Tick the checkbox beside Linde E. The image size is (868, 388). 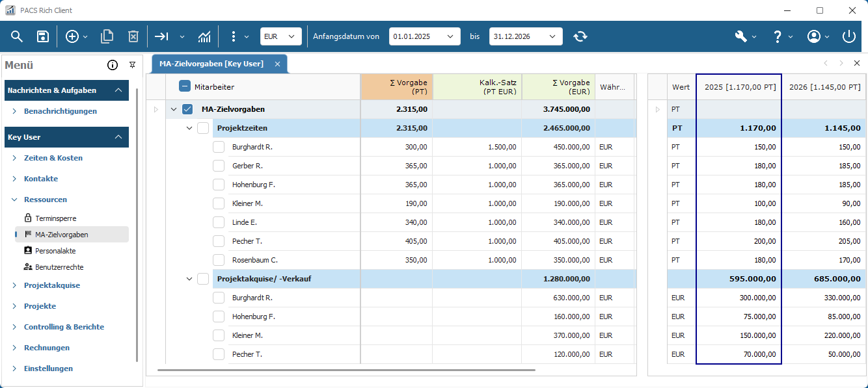(x=219, y=222)
